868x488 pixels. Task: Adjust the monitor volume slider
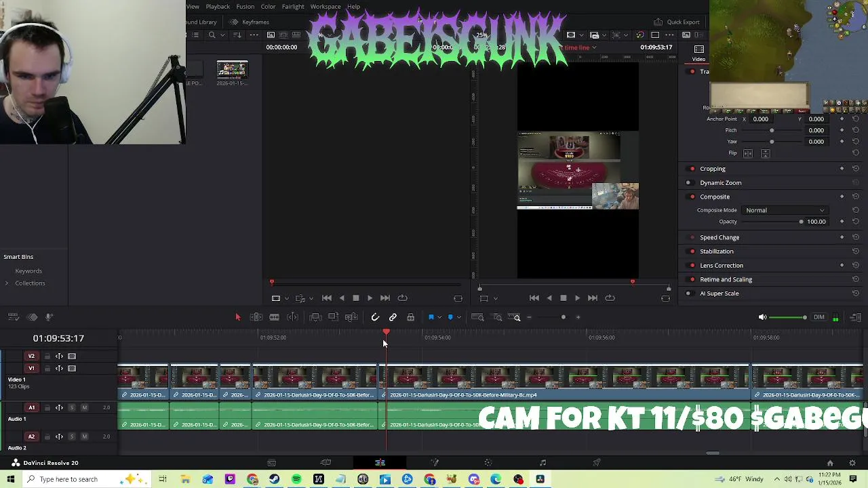coord(788,317)
